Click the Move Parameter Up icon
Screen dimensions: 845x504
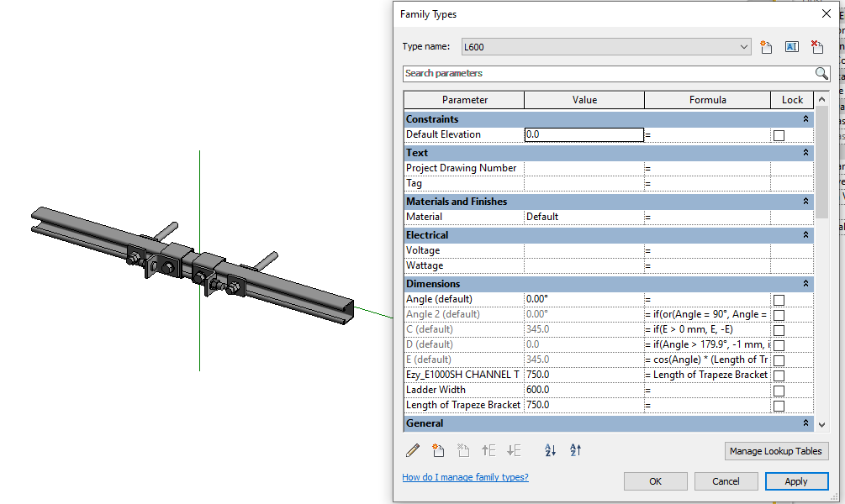(x=489, y=450)
